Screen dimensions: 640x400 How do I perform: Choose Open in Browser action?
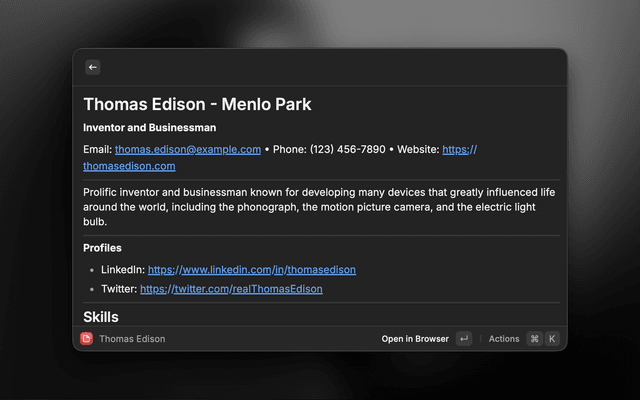pyautogui.click(x=415, y=339)
